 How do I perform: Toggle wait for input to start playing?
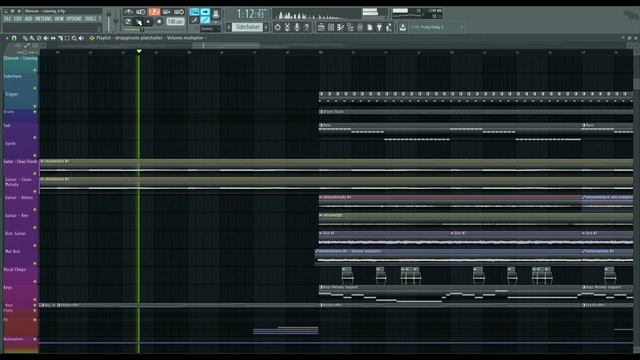click(x=141, y=12)
